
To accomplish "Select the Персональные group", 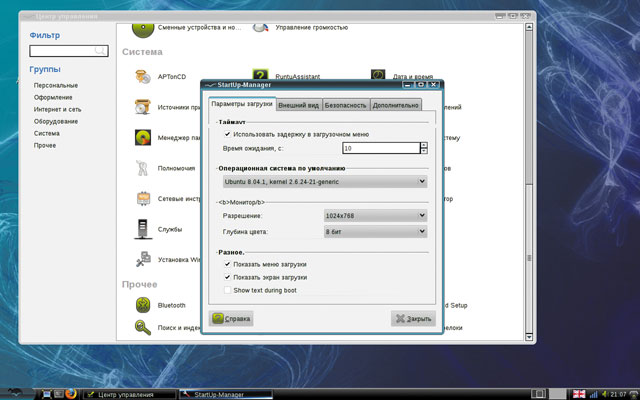I will (x=56, y=85).
